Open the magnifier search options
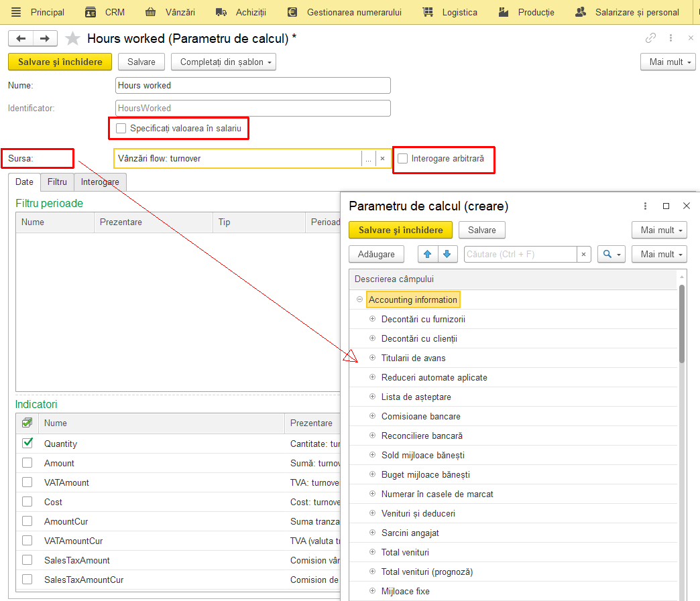 point(611,255)
